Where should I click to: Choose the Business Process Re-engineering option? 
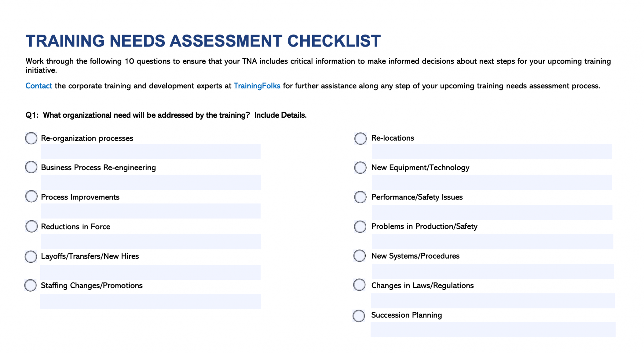coord(31,167)
